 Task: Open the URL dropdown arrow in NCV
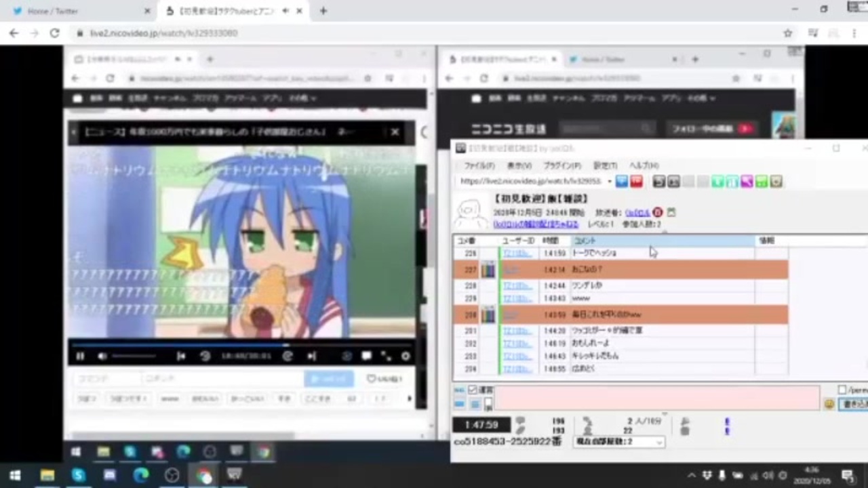(609, 182)
